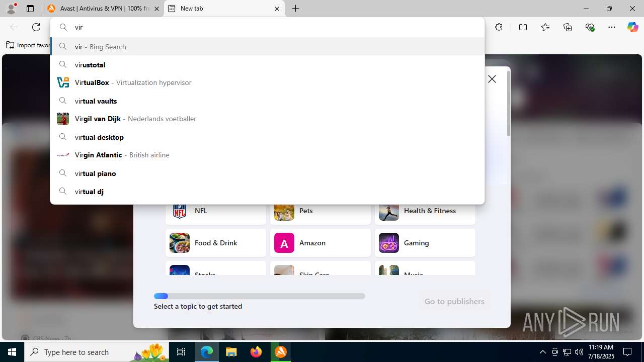Open the Windows Start menu
644x362 pixels.
click(x=12, y=352)
